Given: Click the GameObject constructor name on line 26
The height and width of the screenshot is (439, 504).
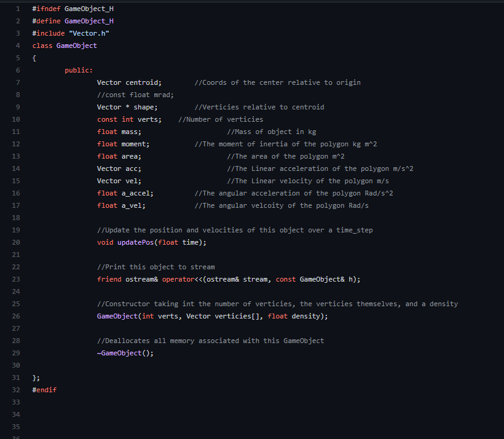Looking at the screenshot, I should [117, 316].
